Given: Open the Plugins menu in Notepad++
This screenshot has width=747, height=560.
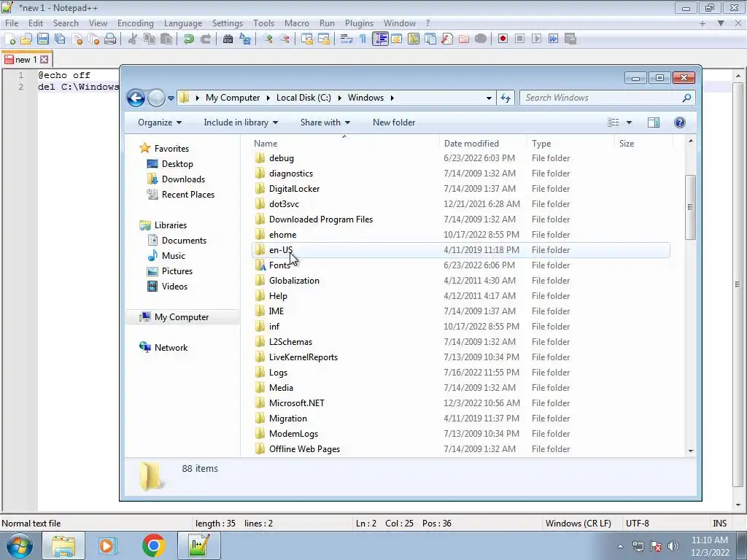Looking at the screenshot, I should click(359, 23).
